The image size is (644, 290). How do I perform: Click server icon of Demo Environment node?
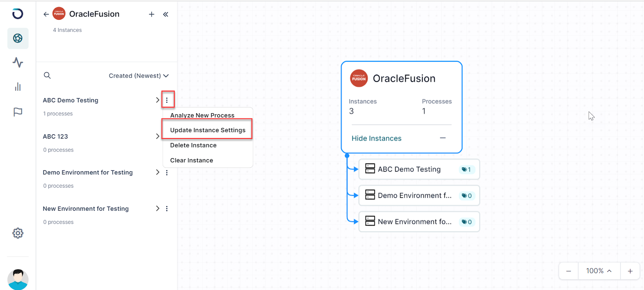[370, 195]
